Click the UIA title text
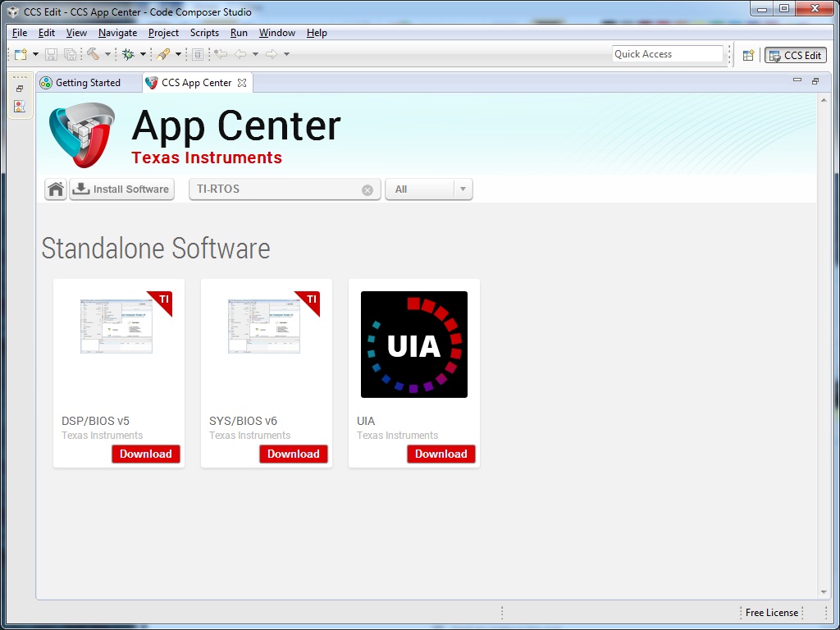This screenshot has height=630, width=840. pos(366,421)
